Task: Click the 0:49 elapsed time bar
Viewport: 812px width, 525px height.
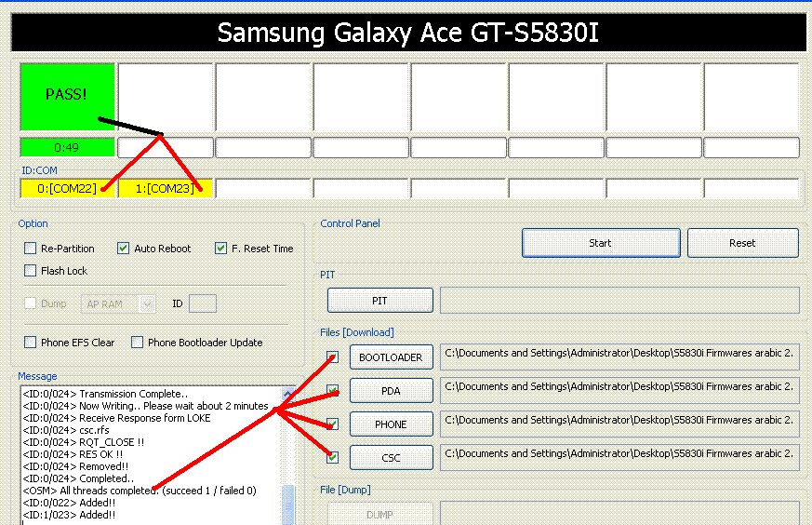Action: (x=67, y=147)
